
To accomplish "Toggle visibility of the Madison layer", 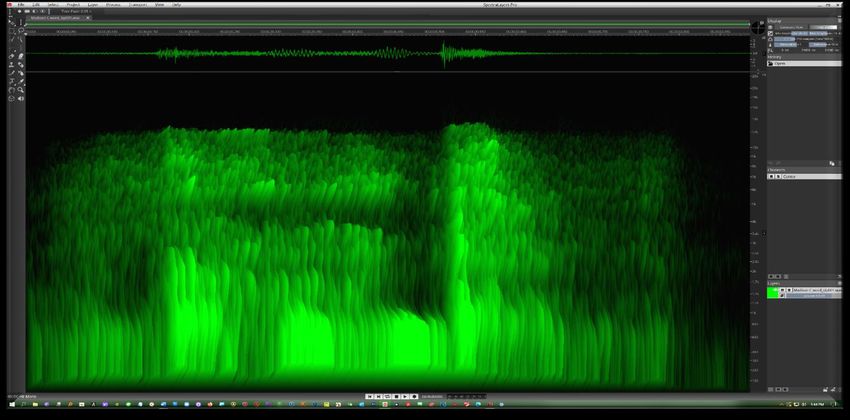I will 782,289.
